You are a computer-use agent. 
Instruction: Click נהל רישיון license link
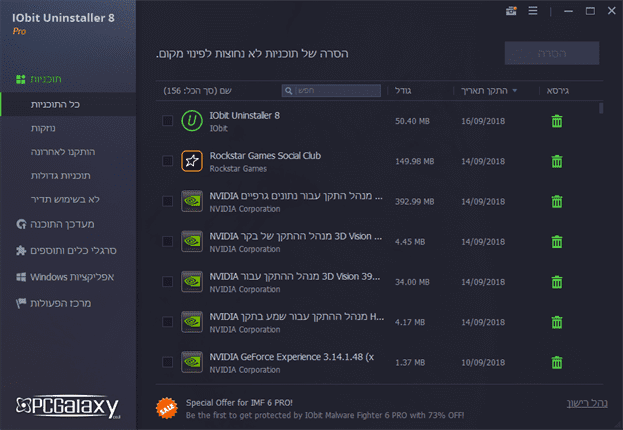click(587, 403)
